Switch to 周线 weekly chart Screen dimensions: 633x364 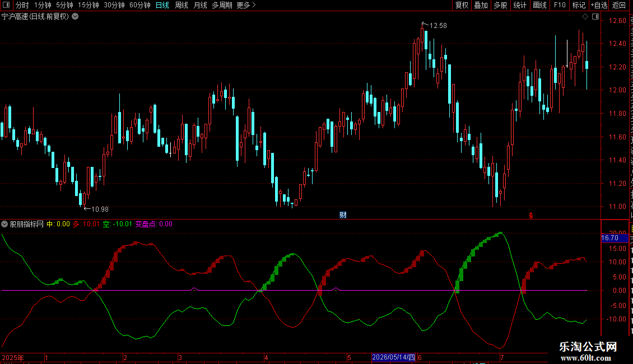pyautogui.click(x=181, y=5)
